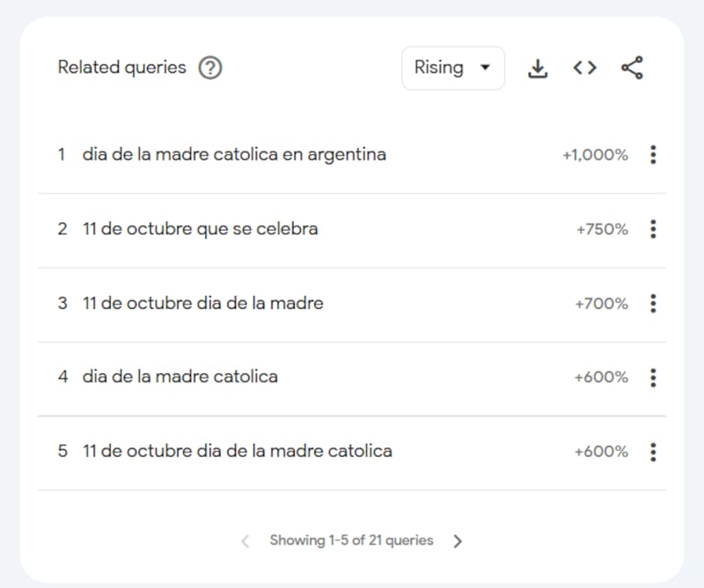Download related queries as CSV

pos(538,68)
